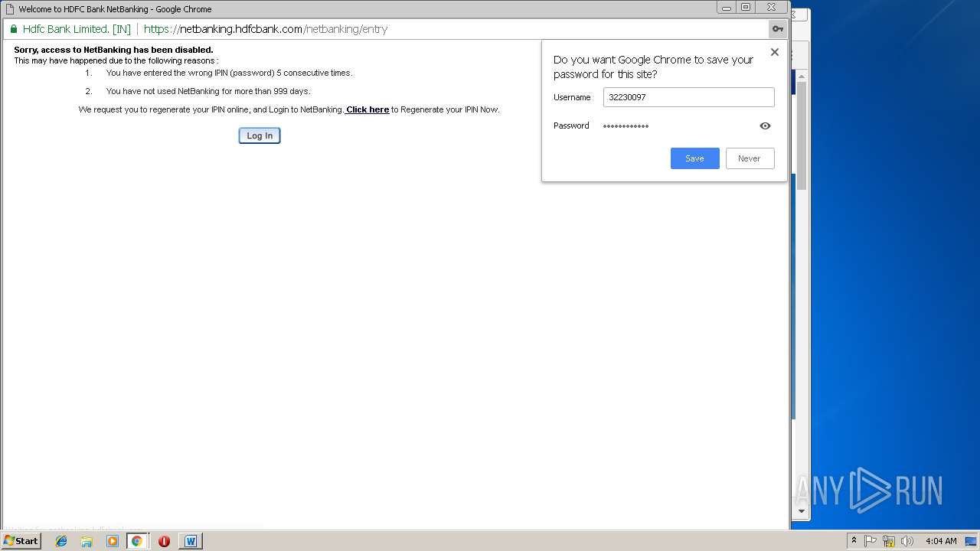The image size is (980, 551).
Task: Click the 'wrong IPIN (password) 5 consecutive times' line
Action: 229,73
